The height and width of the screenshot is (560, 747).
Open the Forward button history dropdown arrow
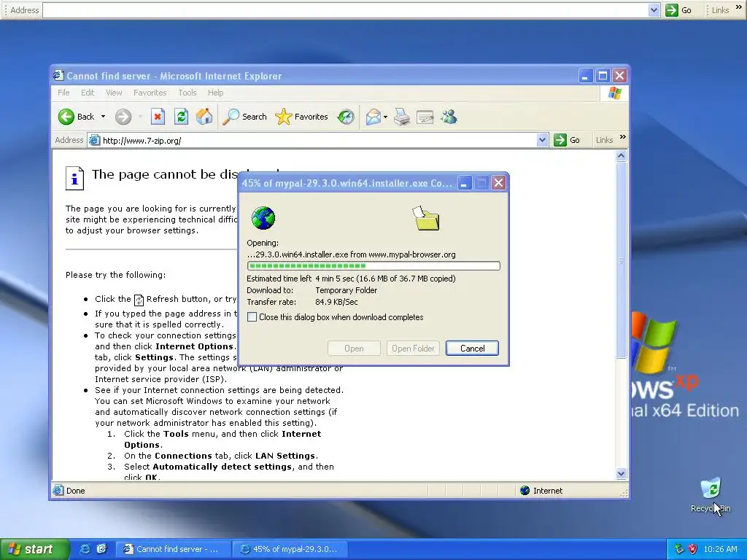pyautogui.click(x=140, y=117)
